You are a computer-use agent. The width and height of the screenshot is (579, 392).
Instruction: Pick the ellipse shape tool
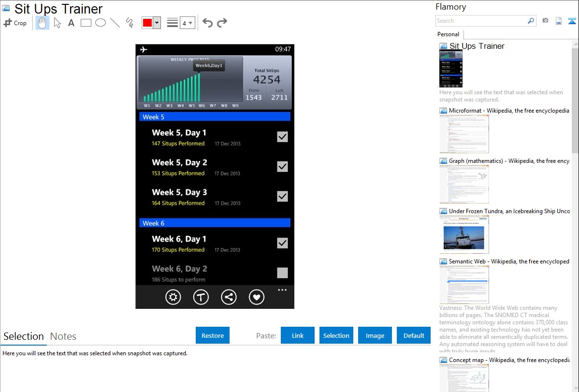pyautogui.click(x=101, y=23)
